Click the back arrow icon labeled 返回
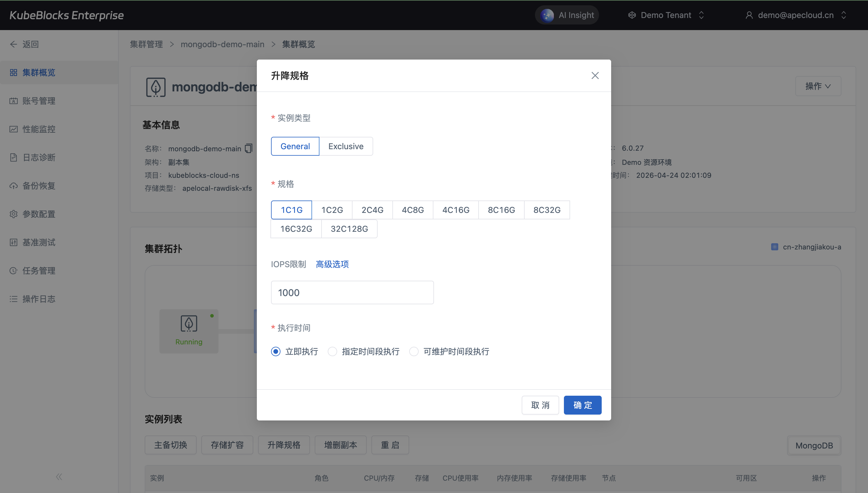Screen dimensions: 868x493 point(14,44)
